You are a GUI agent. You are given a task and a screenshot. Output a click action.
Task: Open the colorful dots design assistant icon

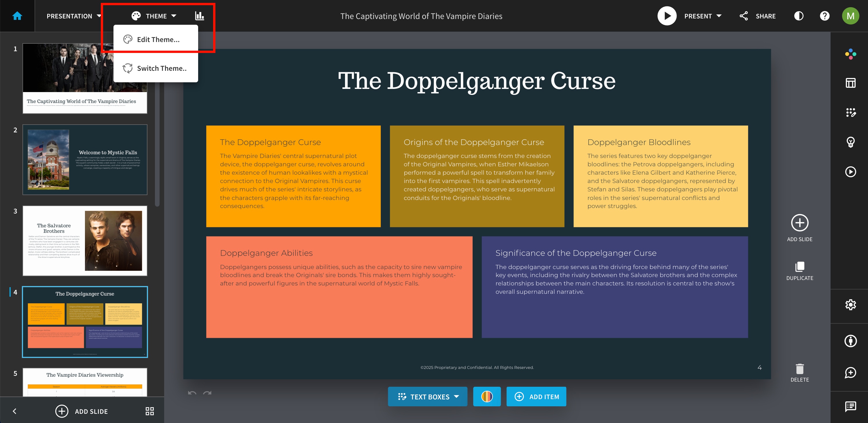pyautogui.click(x=850, y=54)
